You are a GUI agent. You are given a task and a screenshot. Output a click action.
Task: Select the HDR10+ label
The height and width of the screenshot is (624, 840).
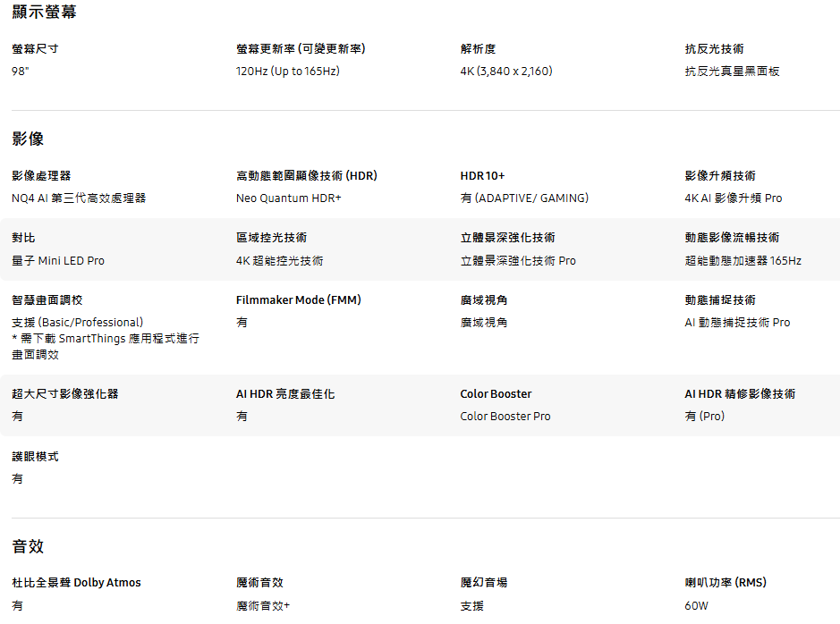[x=482, y=176]
